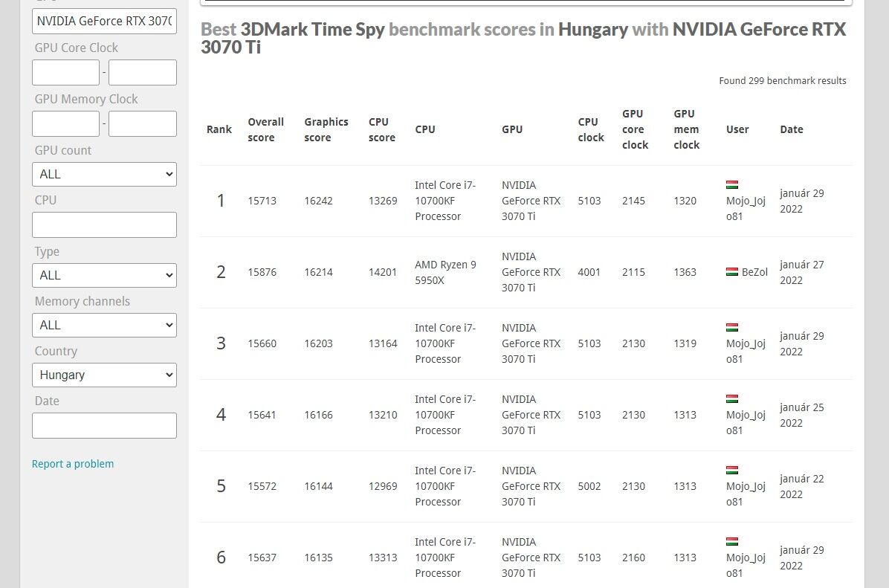
Task: Click the Date filter input field
Action: click(104, 425)
